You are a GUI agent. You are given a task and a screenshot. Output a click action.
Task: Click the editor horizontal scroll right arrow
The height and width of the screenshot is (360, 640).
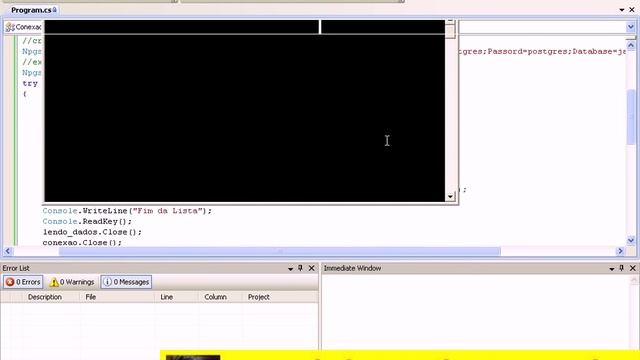tap(620, 251)
